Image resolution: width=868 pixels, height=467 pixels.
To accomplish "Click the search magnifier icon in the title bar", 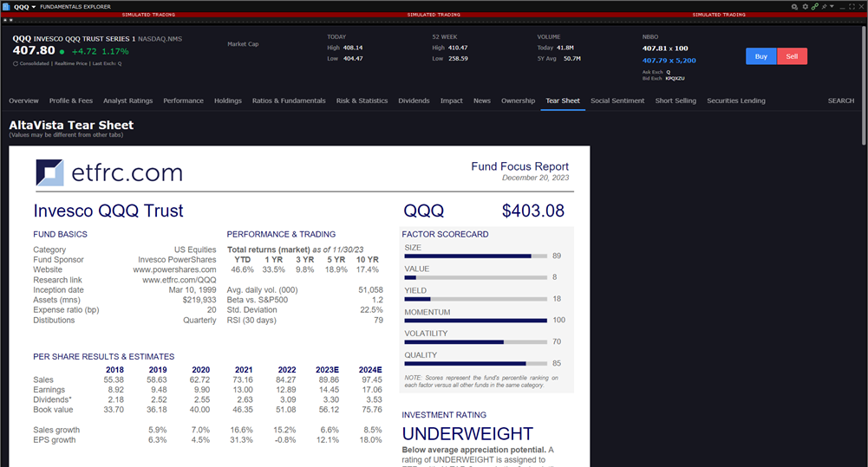I will pos(794,7).
